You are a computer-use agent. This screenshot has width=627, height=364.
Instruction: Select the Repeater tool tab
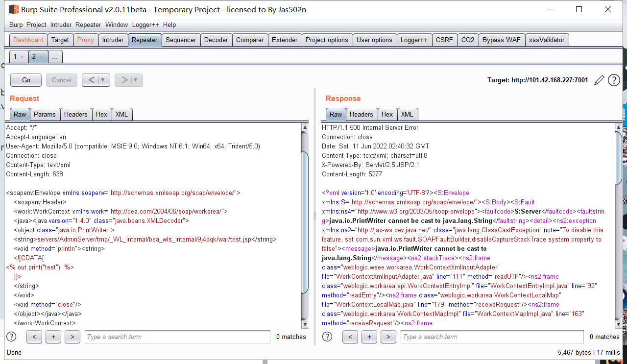tap(145, 40)
